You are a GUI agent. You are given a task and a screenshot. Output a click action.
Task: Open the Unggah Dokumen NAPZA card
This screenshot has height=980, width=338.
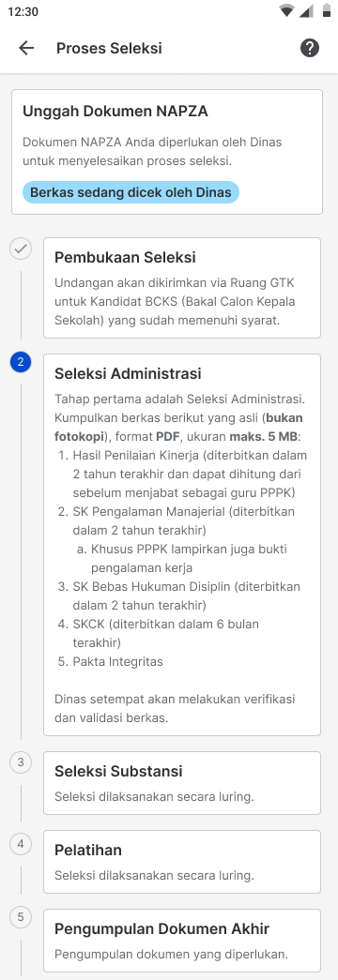(x=167, y=152)
